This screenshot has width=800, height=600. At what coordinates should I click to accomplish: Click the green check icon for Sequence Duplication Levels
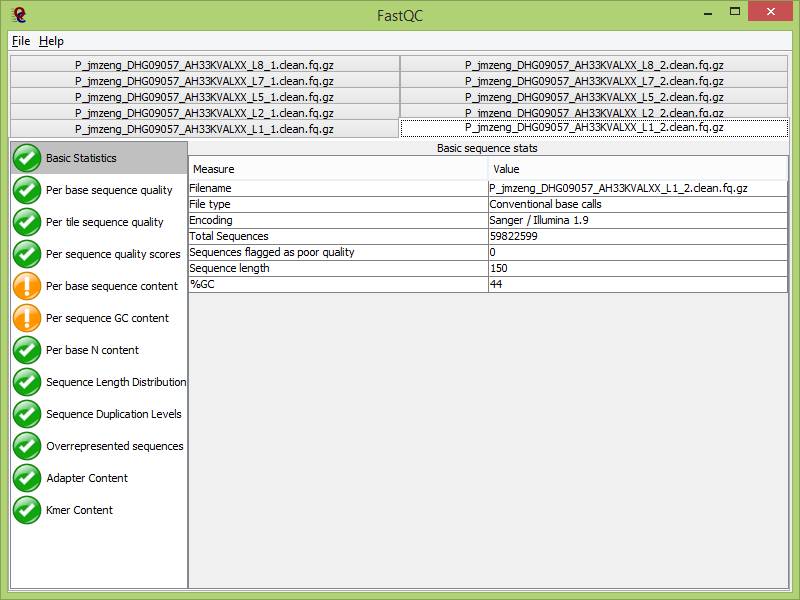coord(27,414)
